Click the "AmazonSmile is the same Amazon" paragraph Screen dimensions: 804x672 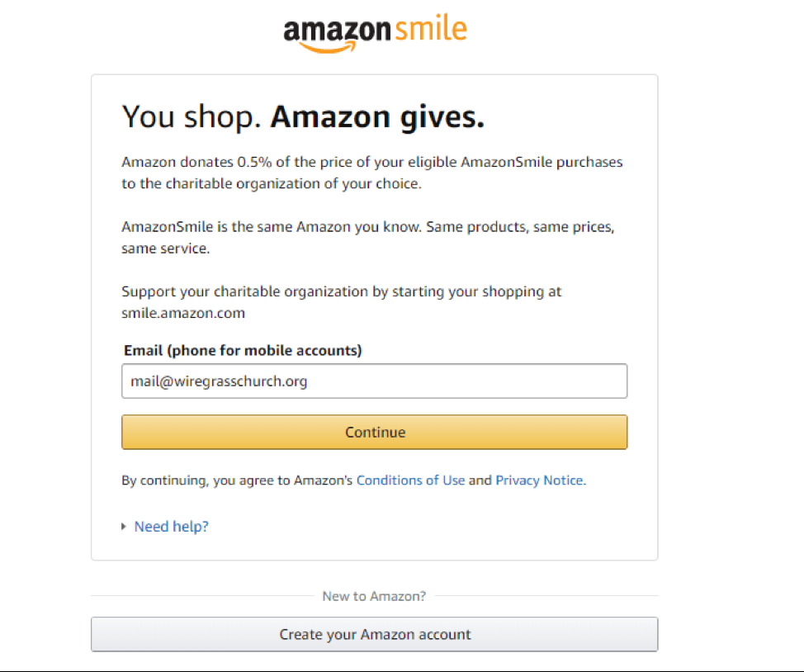click(x=367, y=238)
